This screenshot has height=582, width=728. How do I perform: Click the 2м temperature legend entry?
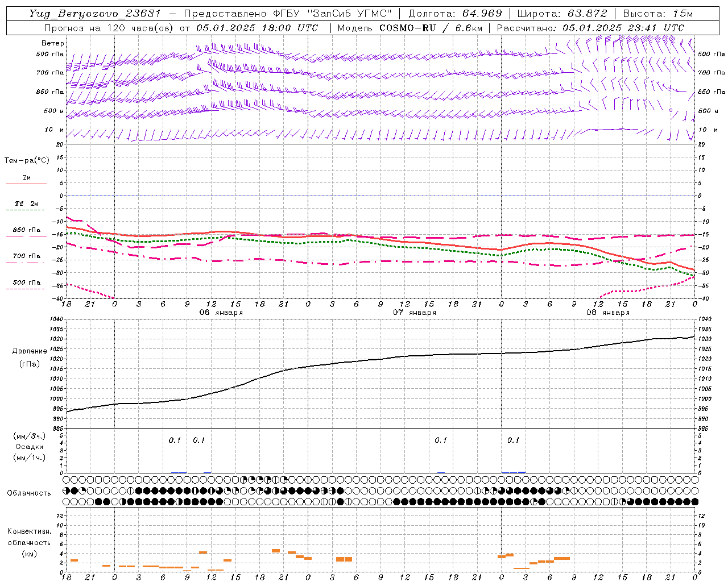(x=27, y=177)
